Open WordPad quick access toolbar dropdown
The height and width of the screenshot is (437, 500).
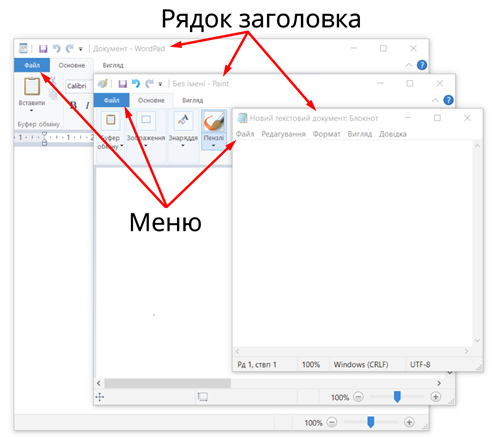click(x=81, y=49)
